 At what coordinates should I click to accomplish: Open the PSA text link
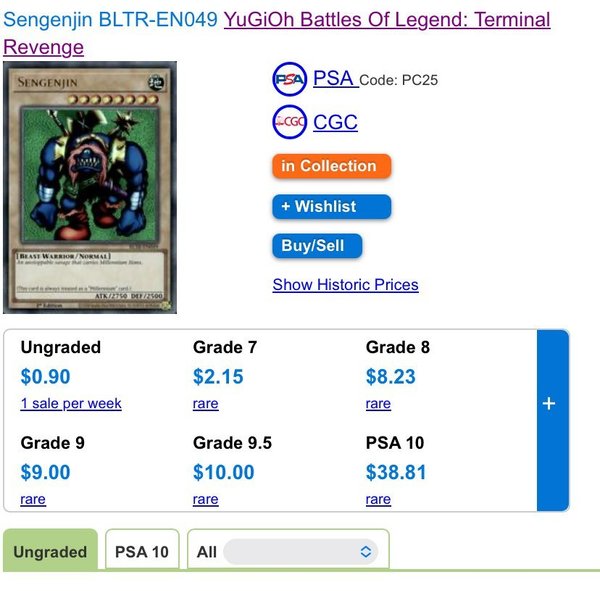[333, 78]
